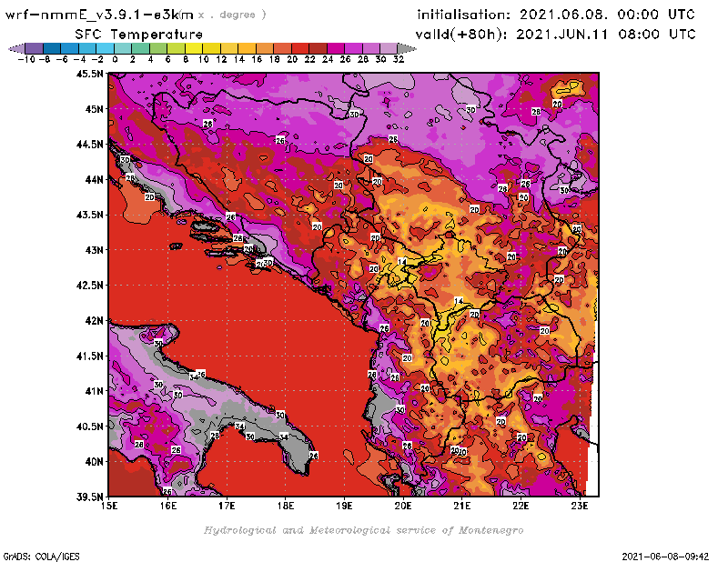This screenshot has height=562, width=728.
Task: Pick the legend swatch between -10 and -8
Action: [35, 49]
